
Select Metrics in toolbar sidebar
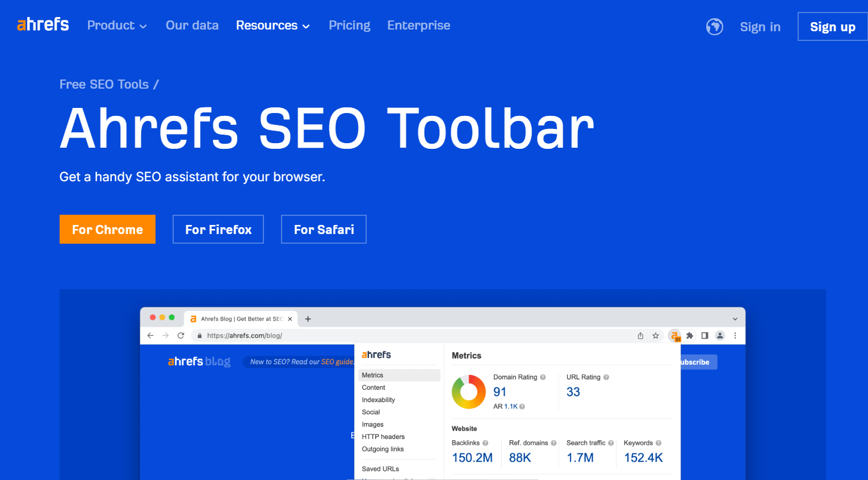399,375
